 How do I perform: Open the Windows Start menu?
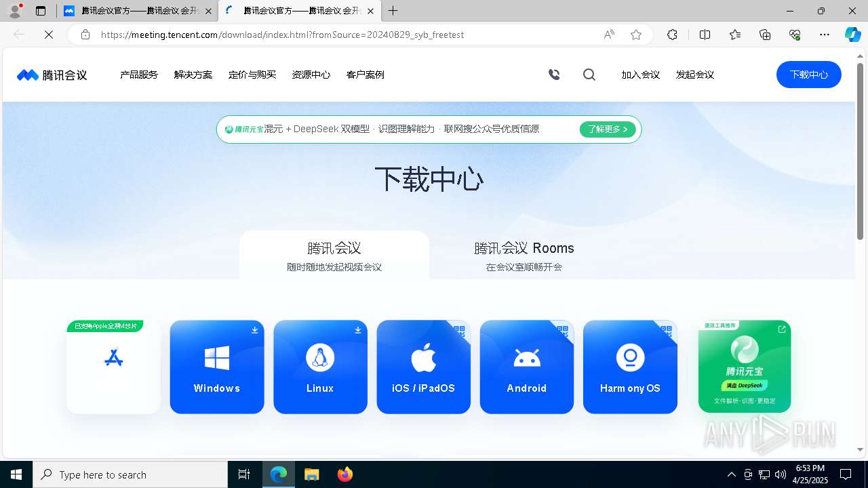click(16, 474)
